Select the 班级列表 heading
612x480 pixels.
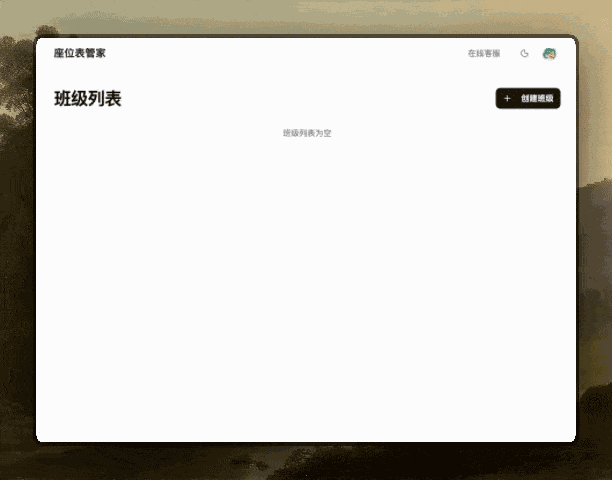88,99
